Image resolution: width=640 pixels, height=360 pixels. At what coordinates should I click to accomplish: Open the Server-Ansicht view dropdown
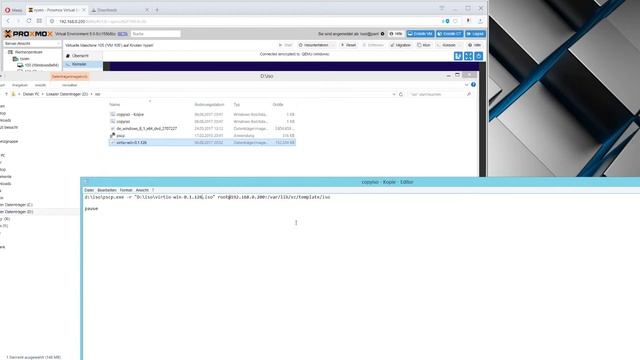coord(32,44)
